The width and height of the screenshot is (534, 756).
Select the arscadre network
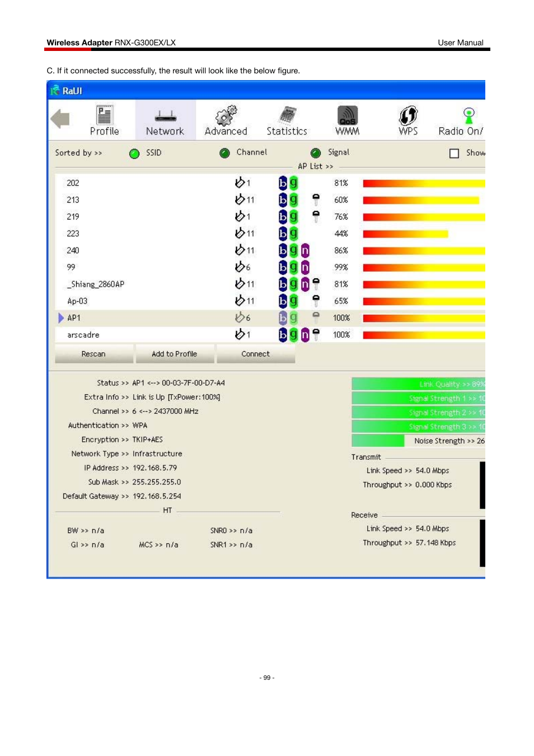[x=270, y=335]
